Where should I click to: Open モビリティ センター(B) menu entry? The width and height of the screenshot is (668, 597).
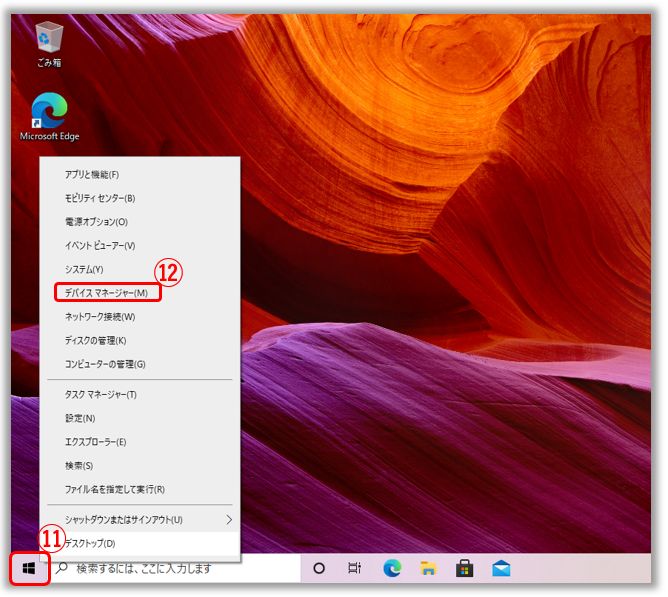pyautogui.click(x=140, y=198)
